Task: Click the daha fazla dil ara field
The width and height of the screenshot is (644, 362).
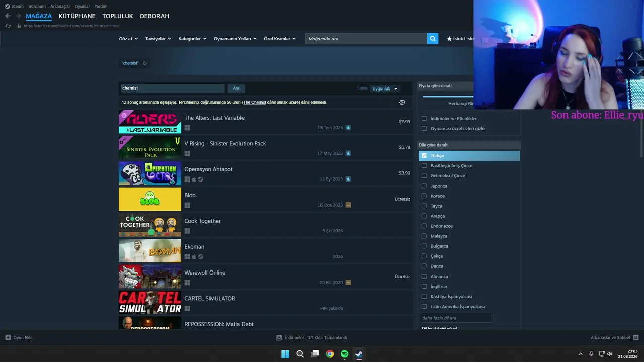Action: coord(455,318)
